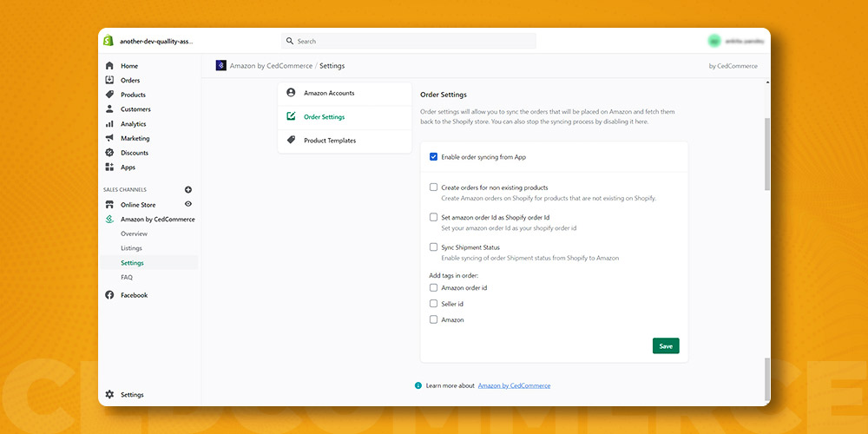Screen dimensions: 868x434
Task: Click the by CedCommerce text at top right
Action: 733,66
